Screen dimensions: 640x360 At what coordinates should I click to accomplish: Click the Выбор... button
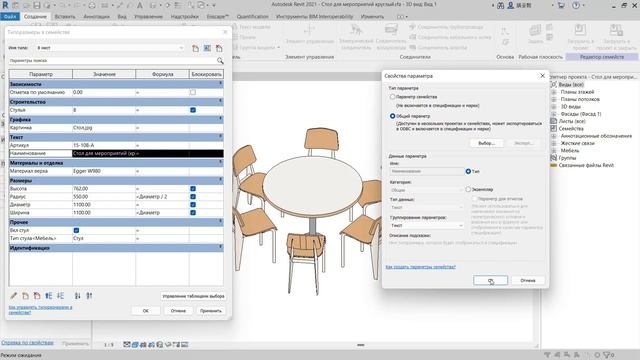[486, 143]
